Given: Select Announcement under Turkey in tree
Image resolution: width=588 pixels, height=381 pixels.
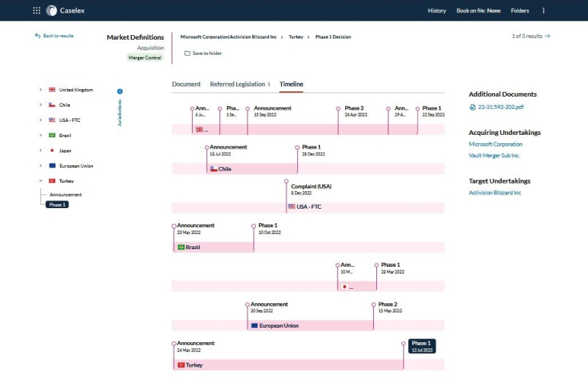Looking at the screenshot, I should tap(66, 194).
